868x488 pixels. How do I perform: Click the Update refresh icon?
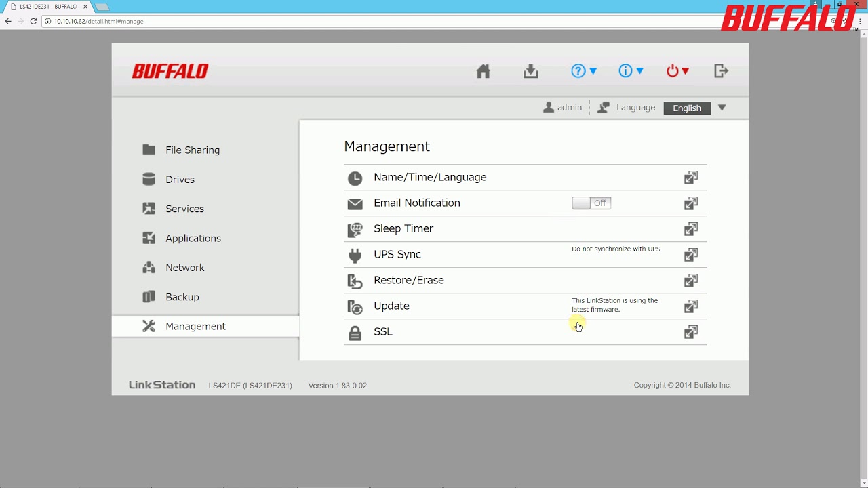[x=355, y=307]
